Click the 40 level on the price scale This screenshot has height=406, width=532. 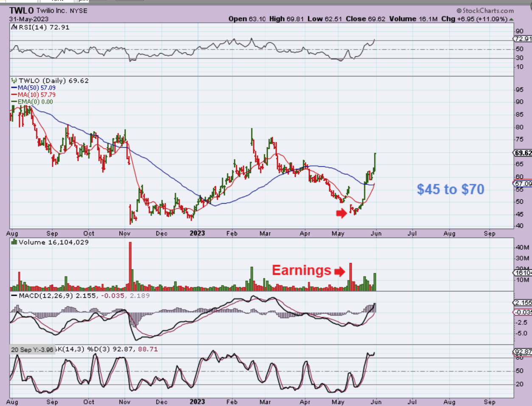pos(520,226)
